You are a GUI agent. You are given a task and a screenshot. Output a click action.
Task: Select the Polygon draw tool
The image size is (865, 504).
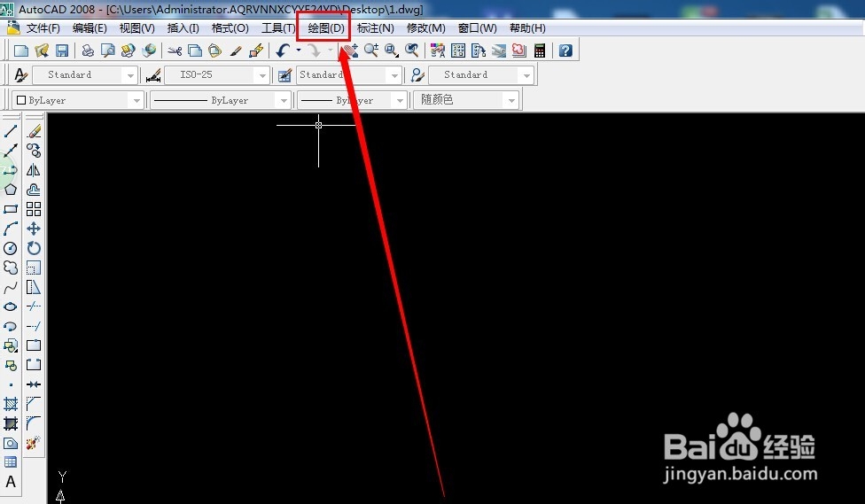[x=11, y=190]
